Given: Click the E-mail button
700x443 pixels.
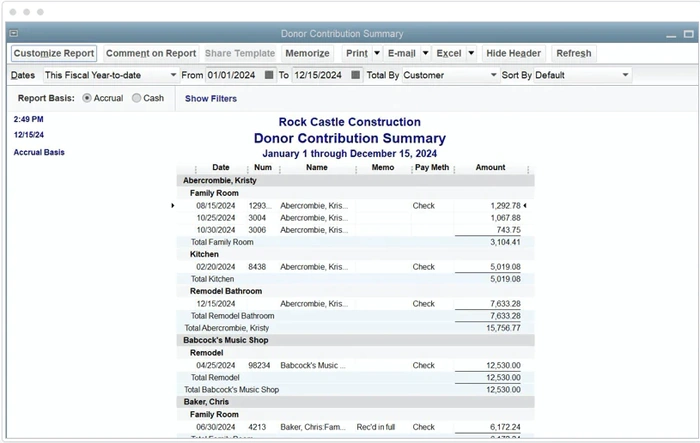Looking at the screenshot, I should 401,53.
